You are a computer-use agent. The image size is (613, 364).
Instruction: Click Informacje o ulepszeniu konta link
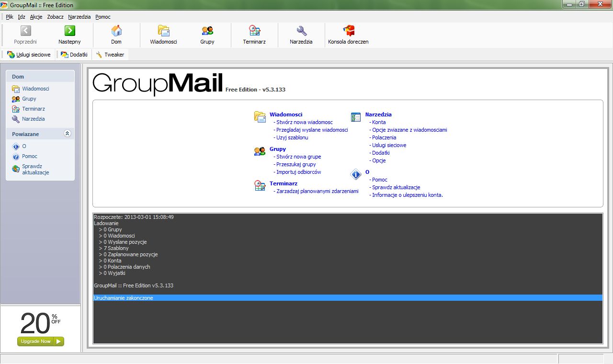408,195
